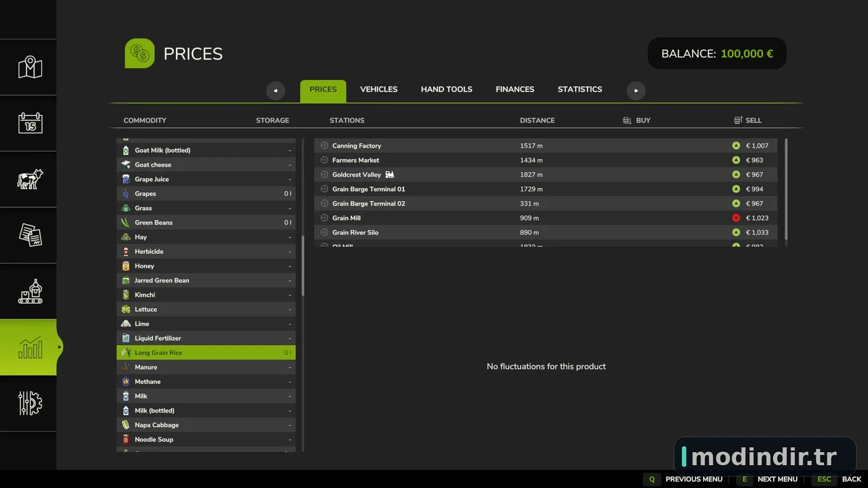Open the contracts papers sidebar icon
Viewport: 868px width, 488px height.
click(x=30, y=235)
